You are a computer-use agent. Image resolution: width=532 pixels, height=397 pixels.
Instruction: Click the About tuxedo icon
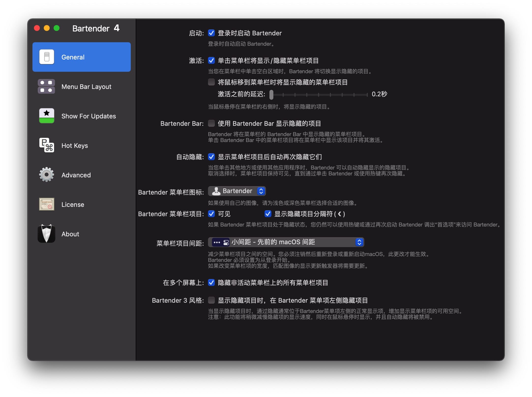pyautogui.click(x=46, y=234)
